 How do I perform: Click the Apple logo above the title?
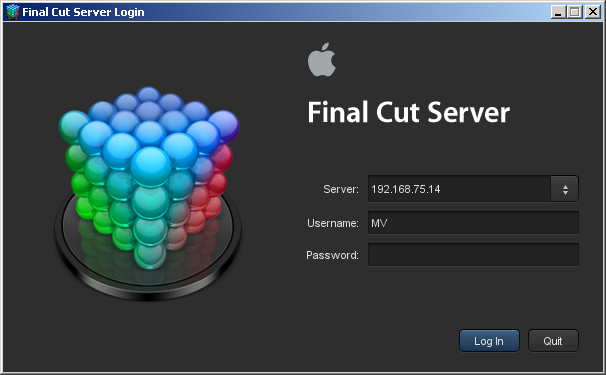tap(322, 60)
